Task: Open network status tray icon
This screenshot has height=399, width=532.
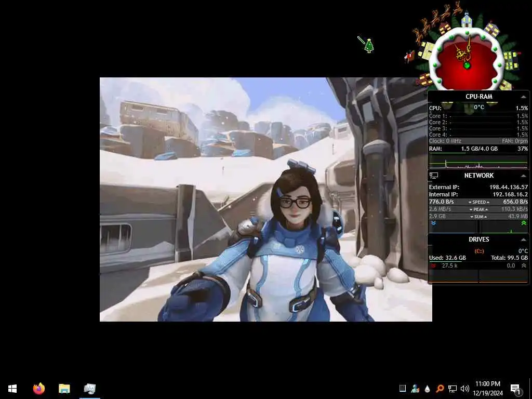Action: [x=453, y=389]
